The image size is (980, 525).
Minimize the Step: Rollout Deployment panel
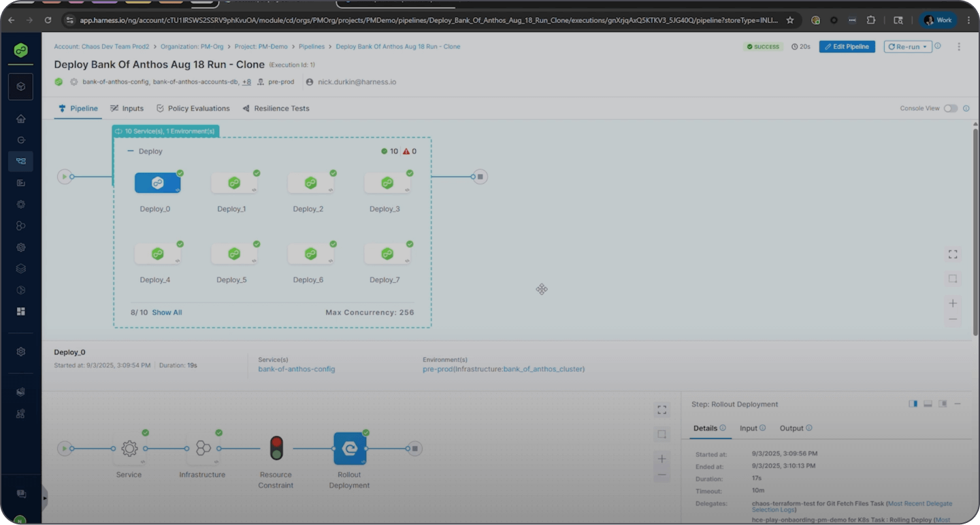click(x=958, y=404)
